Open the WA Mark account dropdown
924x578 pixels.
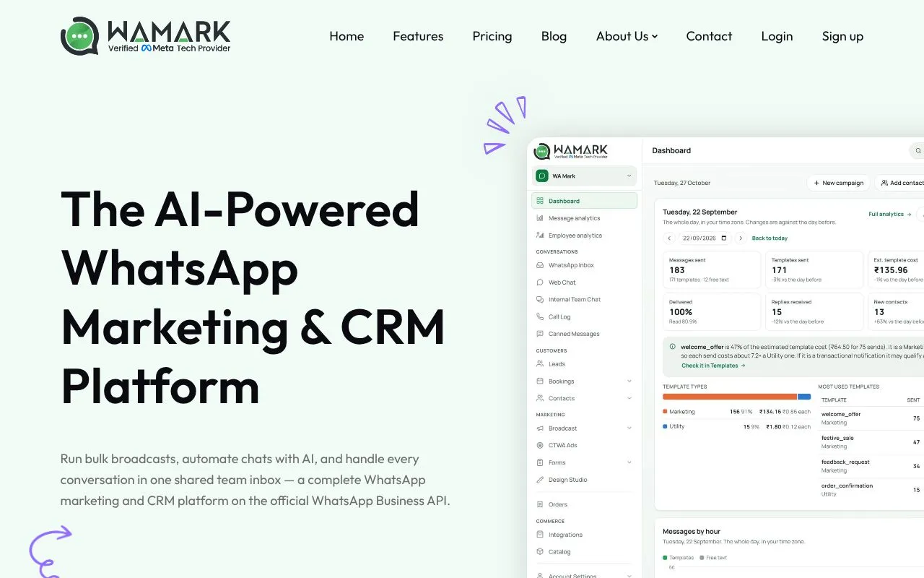click(x=585, y=176)
